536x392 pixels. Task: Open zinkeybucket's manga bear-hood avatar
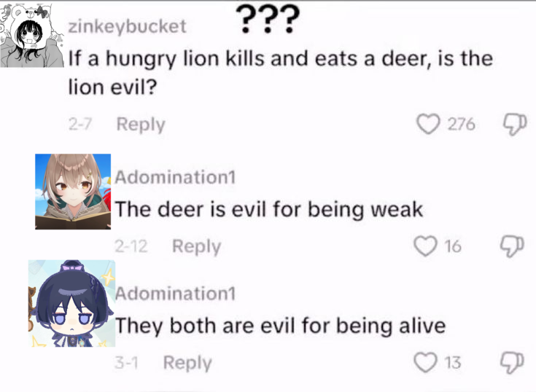[32, 36]
